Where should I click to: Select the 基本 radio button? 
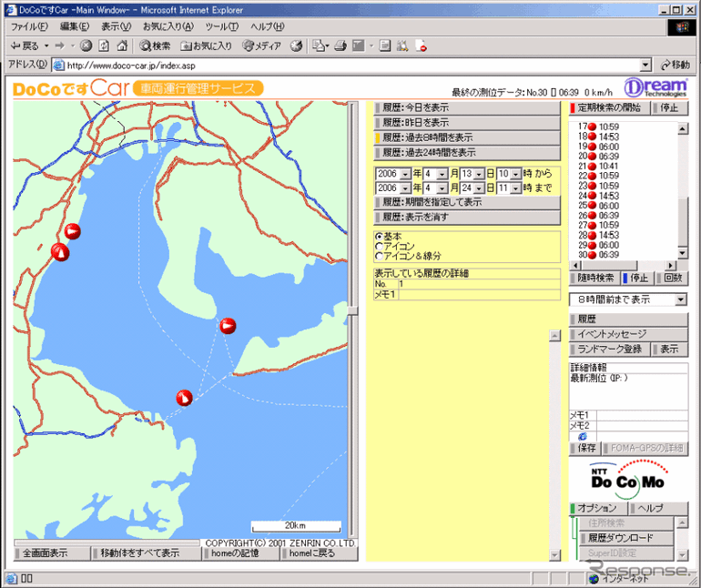(379, 237)
